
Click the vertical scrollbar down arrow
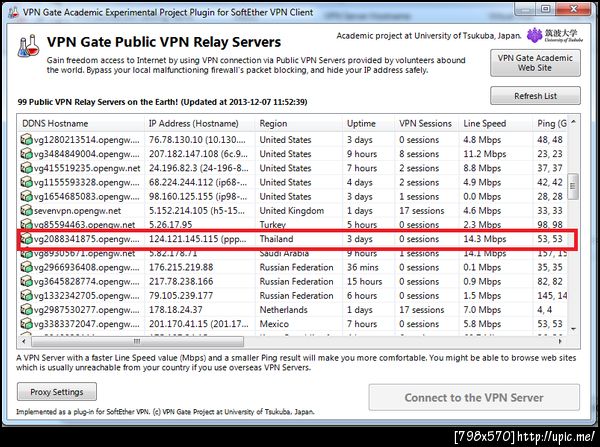pyautogui.click(x=573, y=329)
